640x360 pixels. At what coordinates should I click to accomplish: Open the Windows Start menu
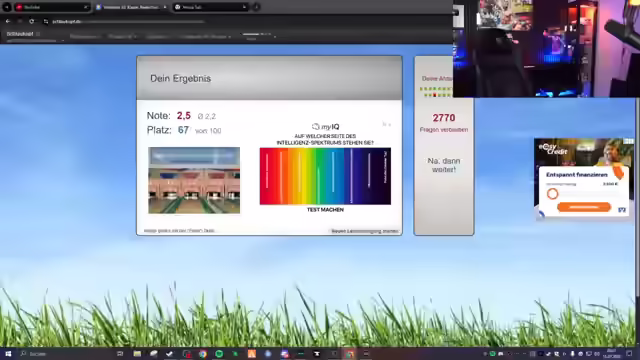click(x=8, y=353)
